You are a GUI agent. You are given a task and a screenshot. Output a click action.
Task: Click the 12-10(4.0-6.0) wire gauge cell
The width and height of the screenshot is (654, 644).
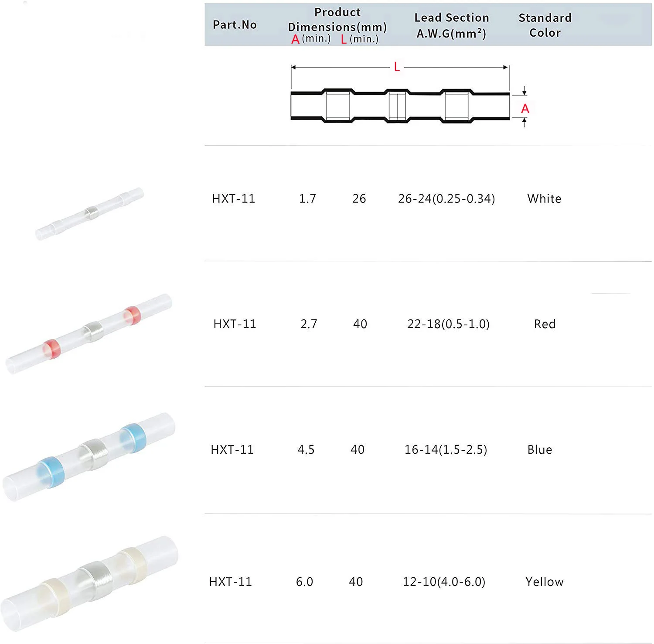444,582
